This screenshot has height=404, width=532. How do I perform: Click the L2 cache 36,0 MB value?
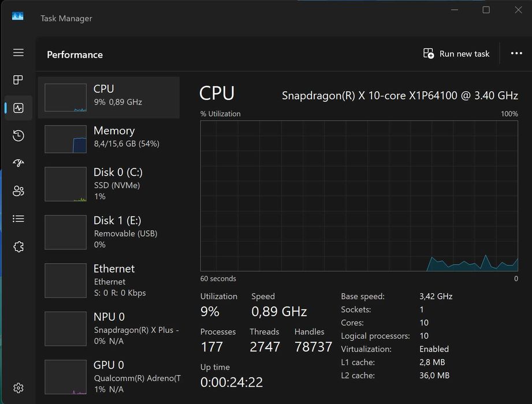[x=434, y=376]
